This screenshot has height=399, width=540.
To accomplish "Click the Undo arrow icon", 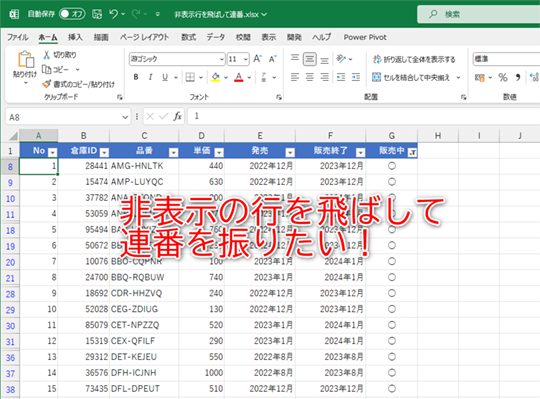I will (113, 14).
